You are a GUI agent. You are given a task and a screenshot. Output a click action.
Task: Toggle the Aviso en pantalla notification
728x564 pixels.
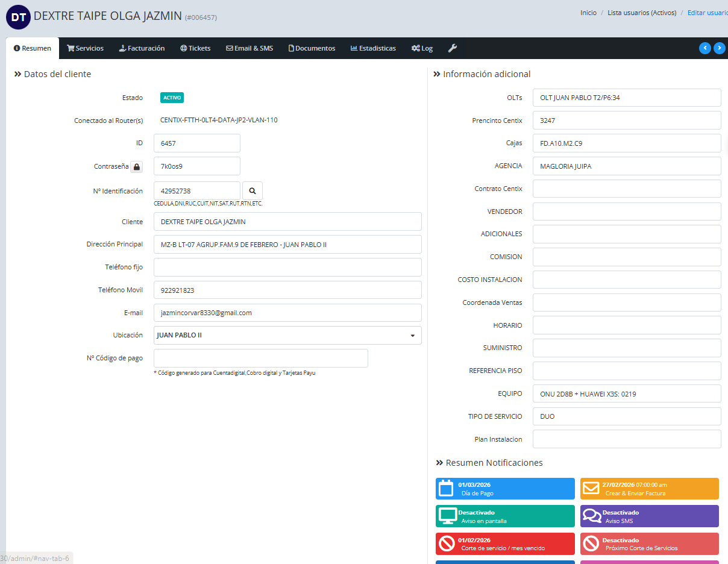pos(505,516)
